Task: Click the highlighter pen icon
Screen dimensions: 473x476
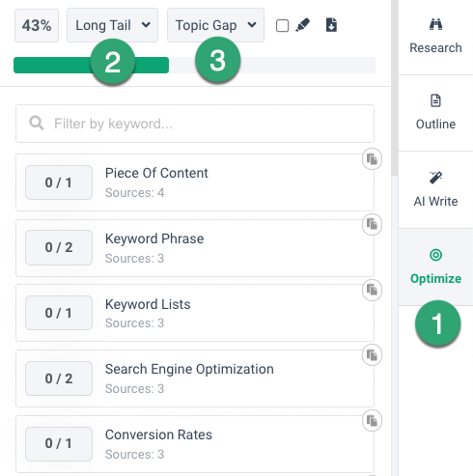Action: (x=302, y=25)
